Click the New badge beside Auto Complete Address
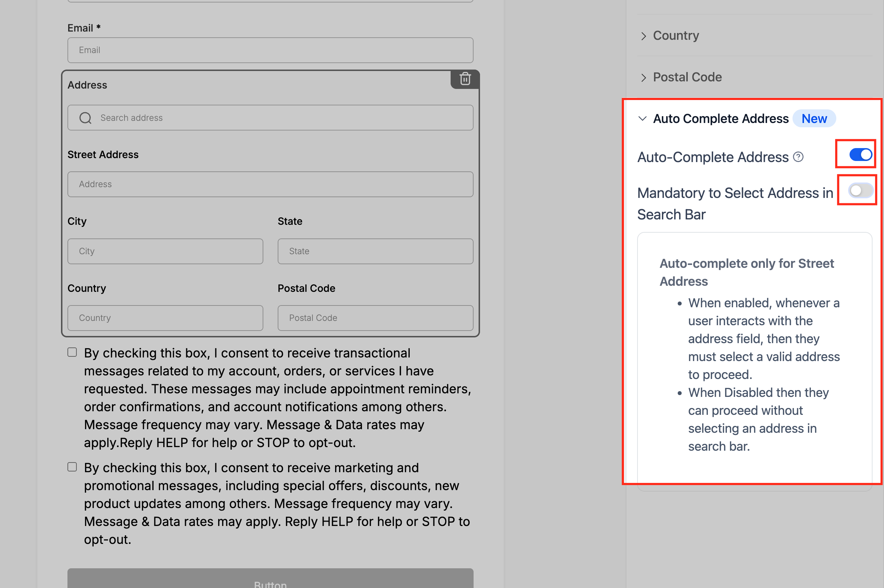 click(814, 119)
